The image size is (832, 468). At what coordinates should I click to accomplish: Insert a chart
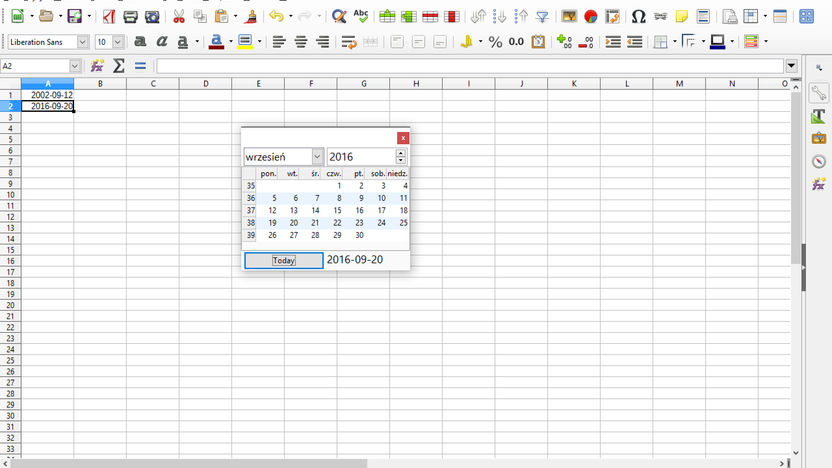(x=591, y=16)
